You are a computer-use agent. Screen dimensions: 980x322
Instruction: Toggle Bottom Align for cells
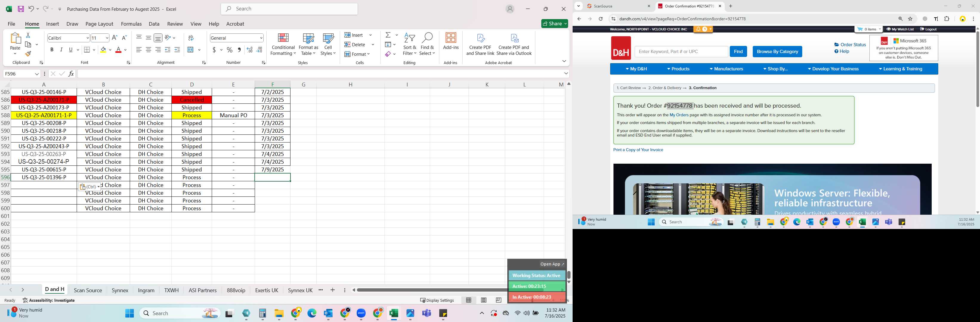pos(158,38)
